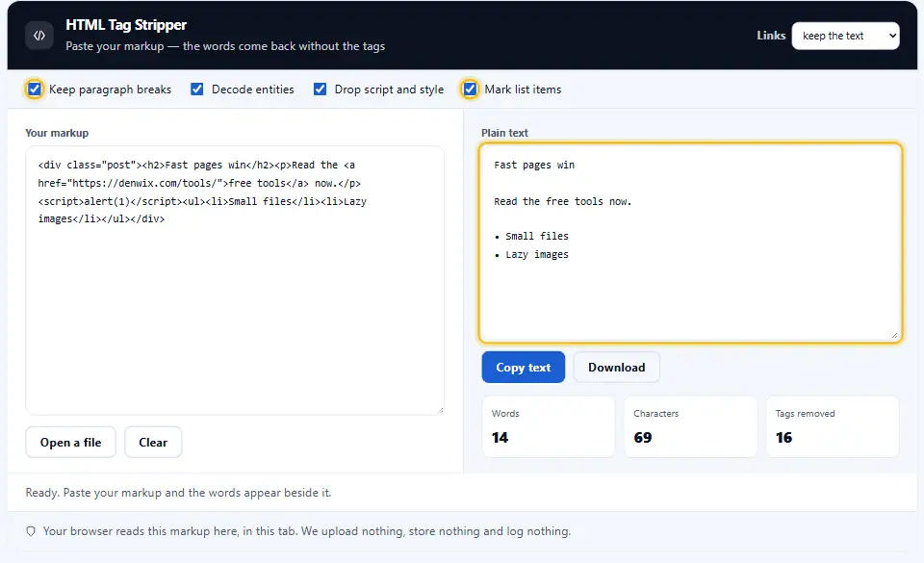
Task: Click the 'Links' label in header
Action: 771,36
